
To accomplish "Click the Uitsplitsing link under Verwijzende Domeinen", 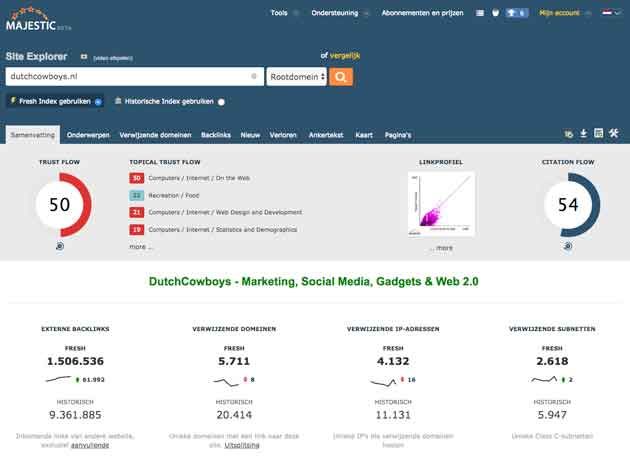I will click(242, 445).
